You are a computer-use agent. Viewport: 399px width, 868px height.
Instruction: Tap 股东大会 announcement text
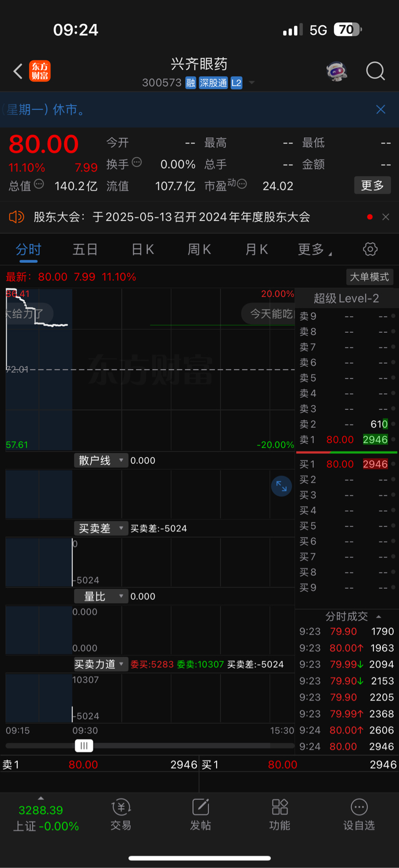tap(172, 217)
